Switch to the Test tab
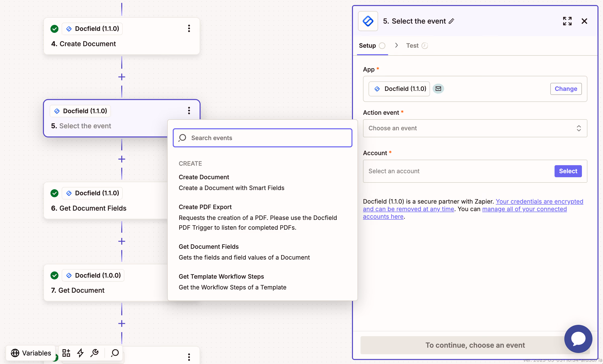Viewport: 603px width, 364px height. coord(417,46)
